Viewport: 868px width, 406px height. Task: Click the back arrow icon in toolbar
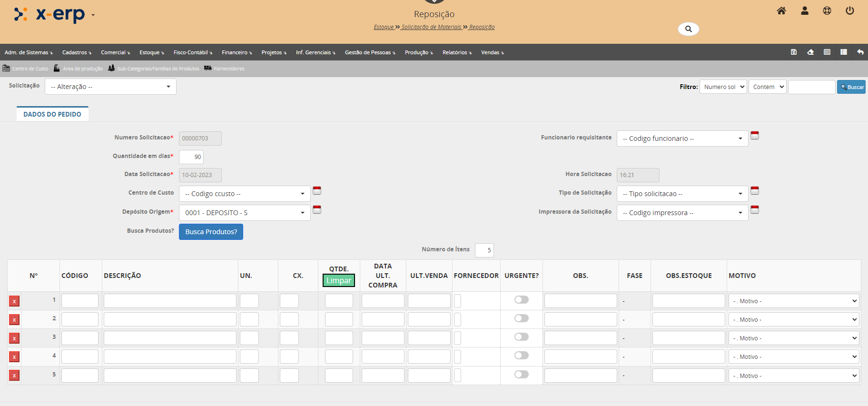pyautogui.click(x=860, y=52)
